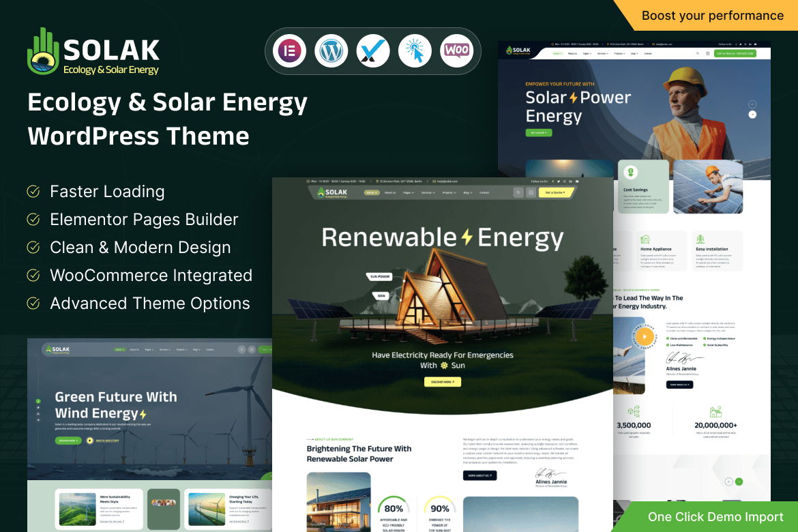The width and height of the screenshot is (798, 532).
Task: Toggle the checkmark beside Advanced Theme Options
Action: tap(32, 304)
